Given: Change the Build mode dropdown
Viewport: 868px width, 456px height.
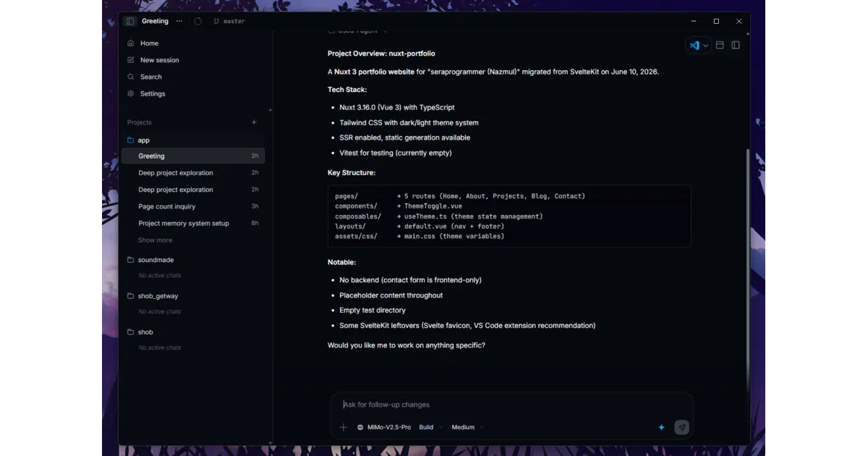Looking at the screenshot, I should click(430, 427).
